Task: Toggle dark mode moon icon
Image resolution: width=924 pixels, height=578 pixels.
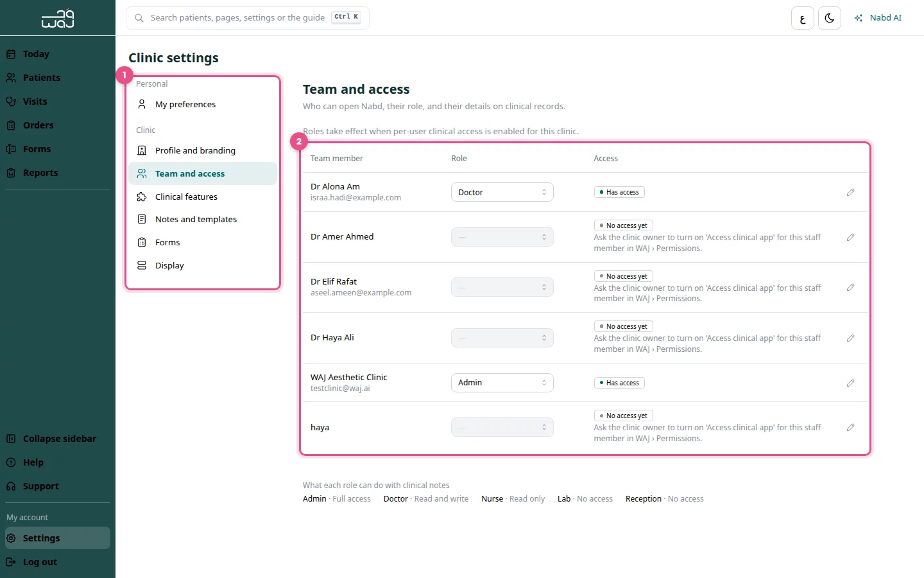Action: click(x=830, y=18)
